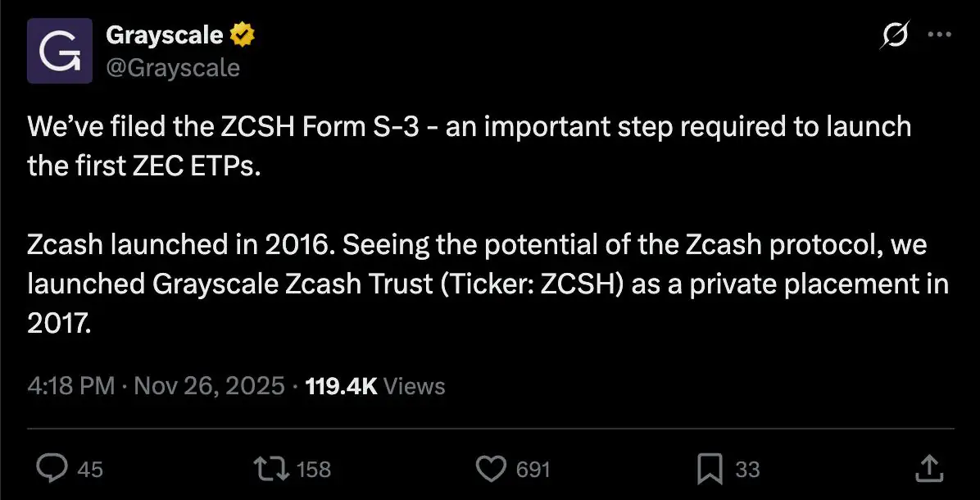Click the ZCSH Form S-3 paragraph
The image size is (980, 500).
[x=469, y=146]
